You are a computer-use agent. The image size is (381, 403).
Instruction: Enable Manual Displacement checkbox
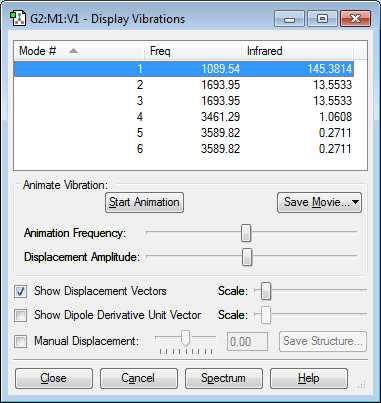pos(20,341)
